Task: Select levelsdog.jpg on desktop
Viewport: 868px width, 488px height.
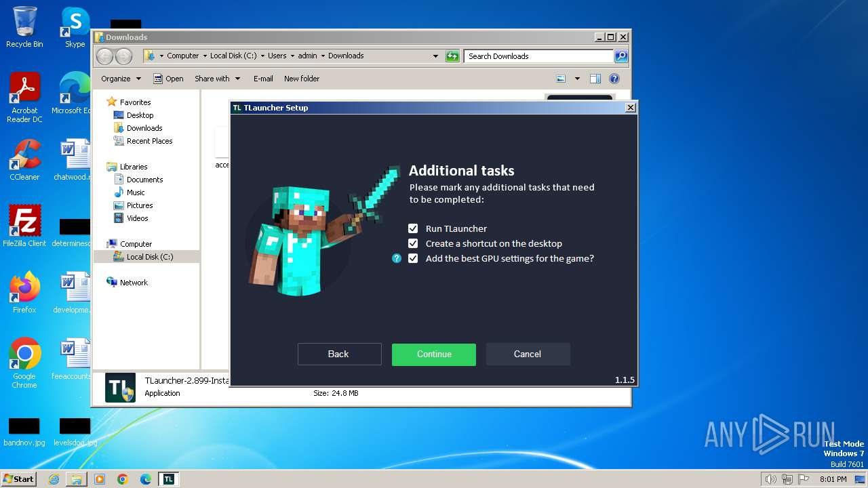Action: (x=75, y=432)
